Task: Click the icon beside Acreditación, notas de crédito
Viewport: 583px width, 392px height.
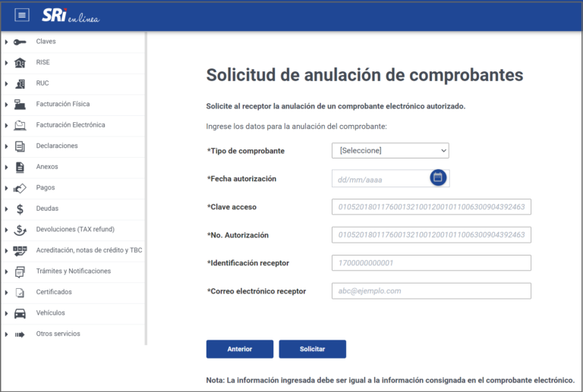Action: 20,251
